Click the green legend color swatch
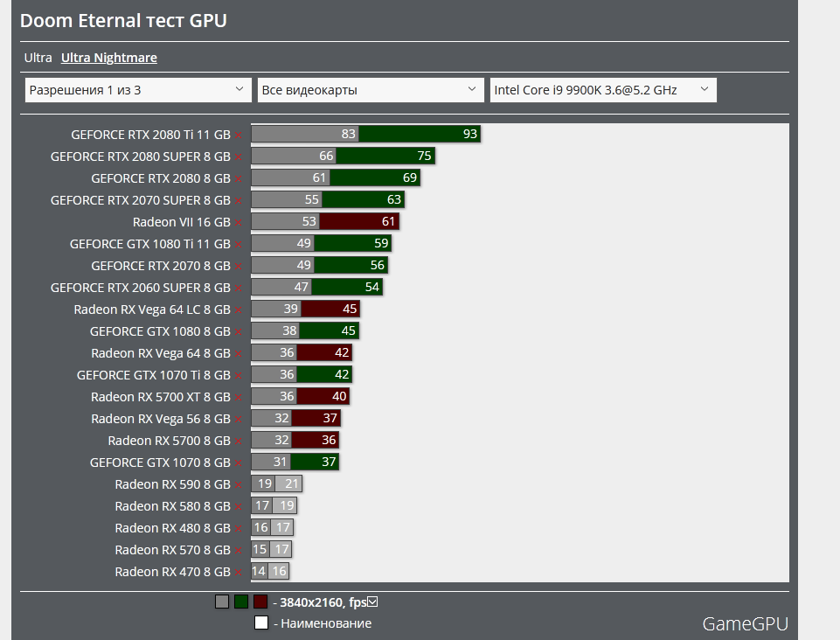Image resolution: width=840 pixels, height=640 pixels. tap(240, 601)
